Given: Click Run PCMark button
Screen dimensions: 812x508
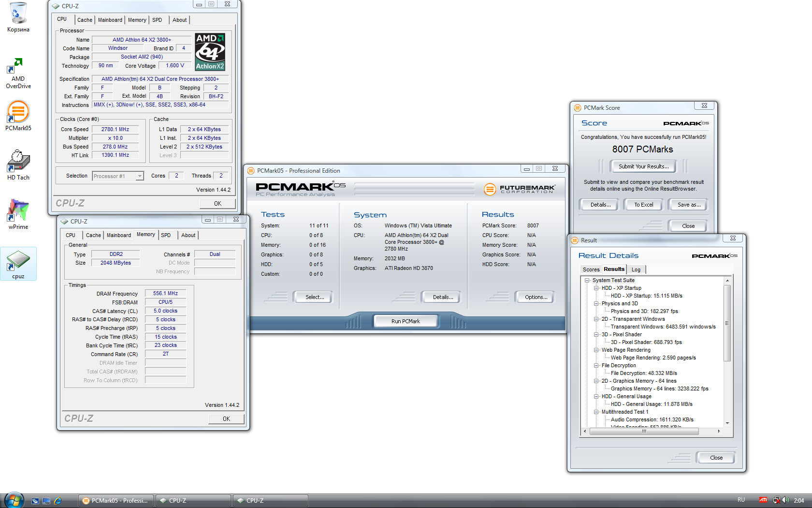Looking at the screenshot, I should point(406,321).
